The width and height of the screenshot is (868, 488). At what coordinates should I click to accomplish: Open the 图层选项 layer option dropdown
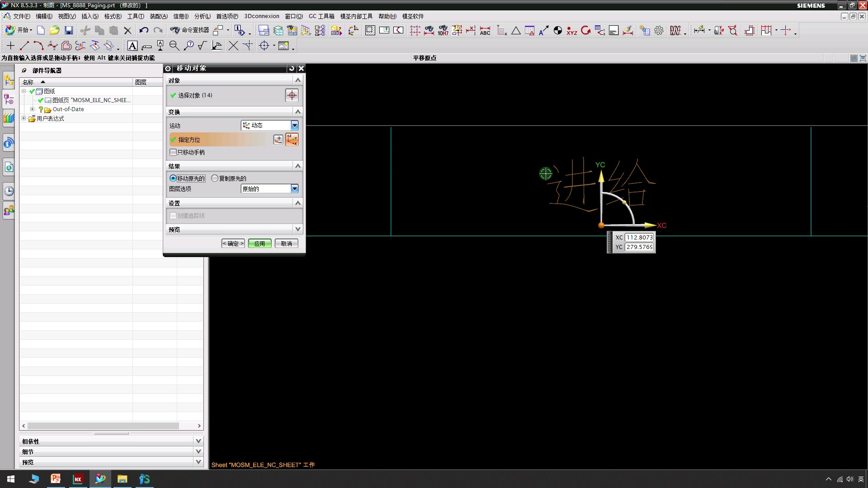coord(294,188)
